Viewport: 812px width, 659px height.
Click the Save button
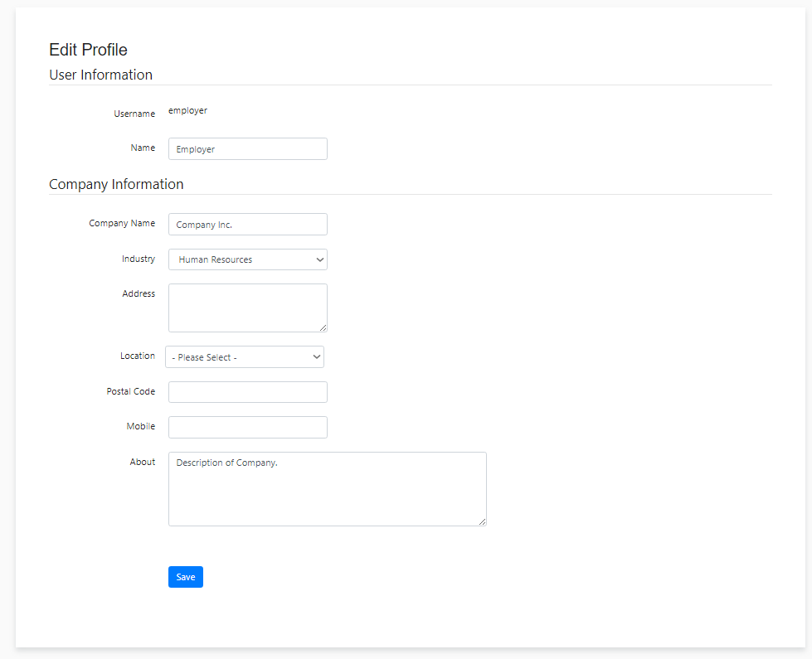tap(185, 577)
